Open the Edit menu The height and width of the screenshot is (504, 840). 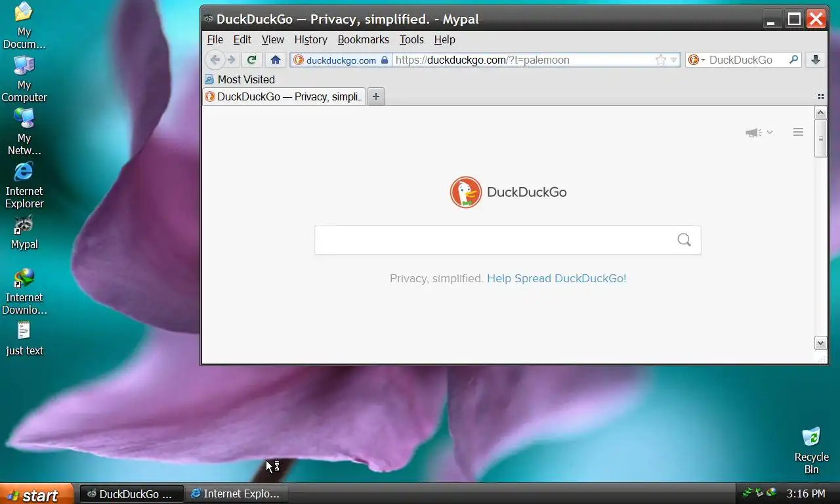pos(242,39)
